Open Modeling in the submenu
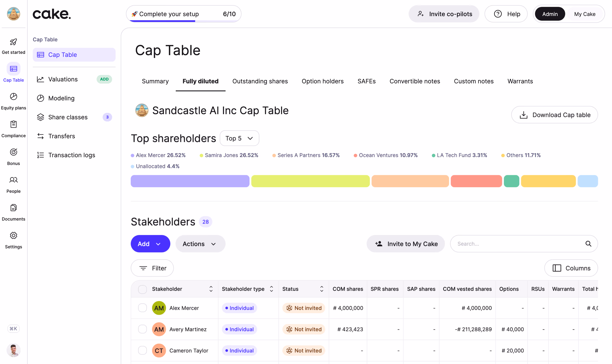Viewport: 612px width, 364px height. point(74,98)
